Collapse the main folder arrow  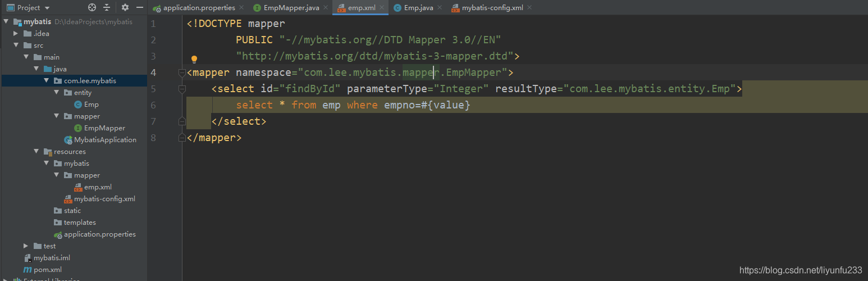click(26, 57)
